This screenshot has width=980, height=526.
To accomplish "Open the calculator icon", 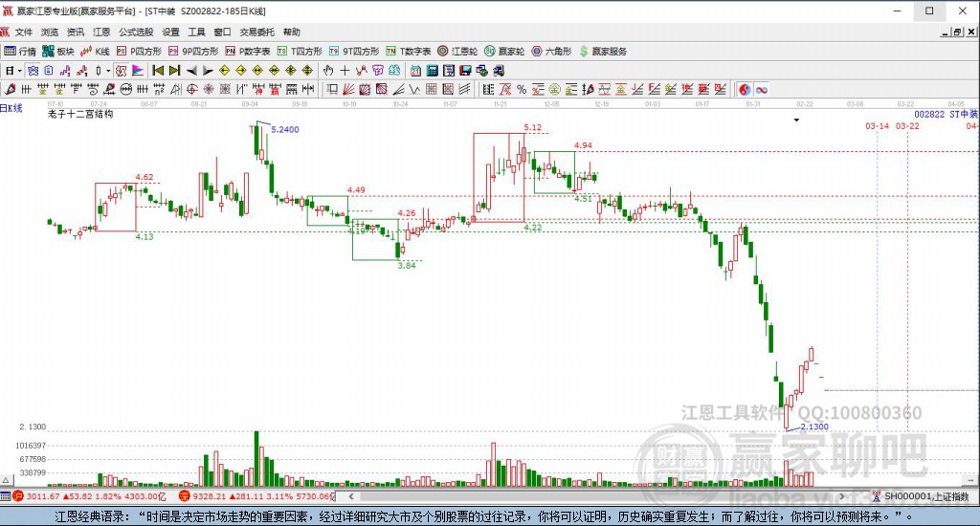I will (433, 71).
